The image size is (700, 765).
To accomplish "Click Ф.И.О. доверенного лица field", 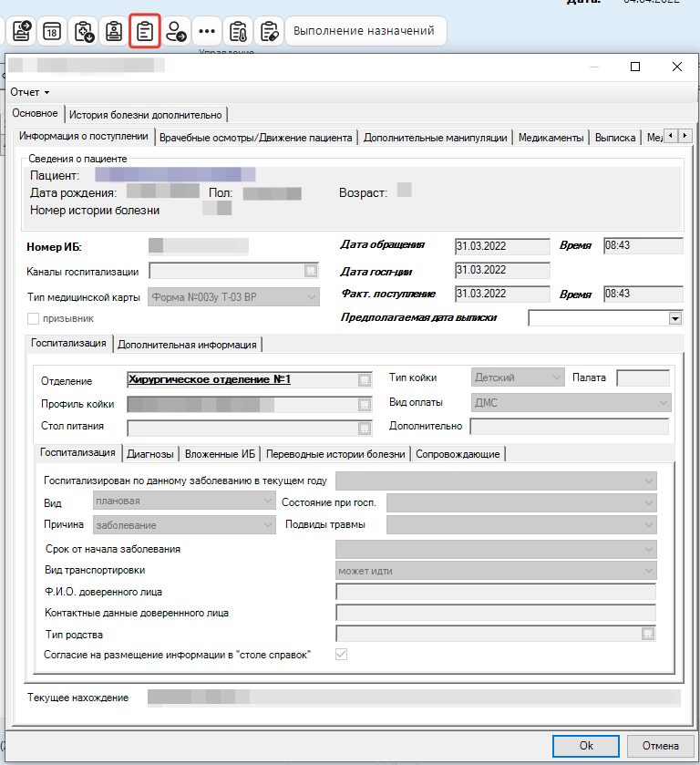I will click(496, 592).
